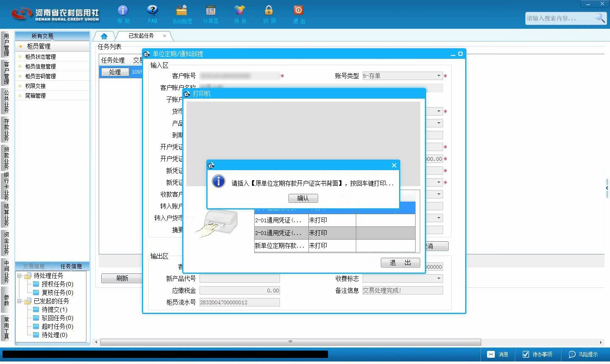Open the 公共业务 side tab
The height and width of the screenshot is (364, 610).
click(6, 101)
